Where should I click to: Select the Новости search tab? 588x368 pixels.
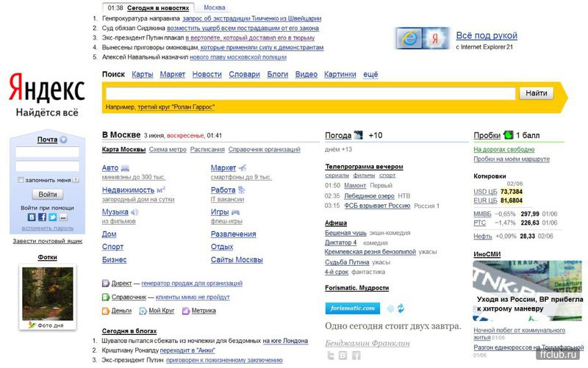pyautogui.click(x=207, y=74)
